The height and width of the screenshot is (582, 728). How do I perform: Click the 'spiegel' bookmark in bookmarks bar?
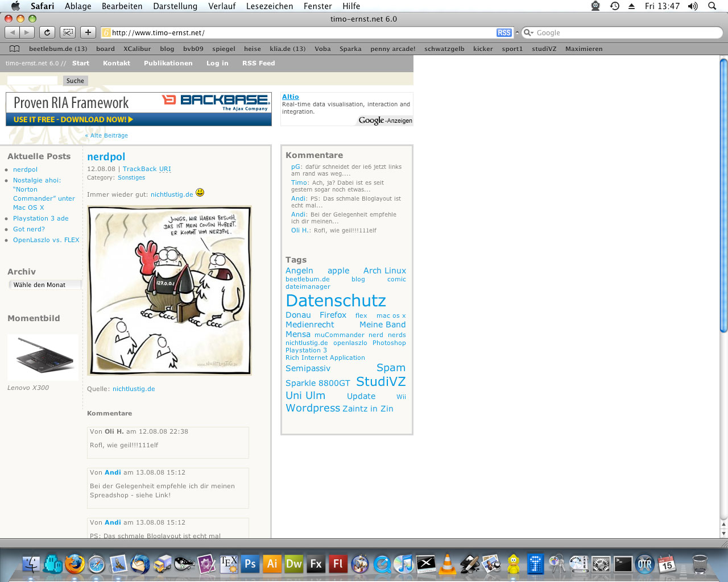(x=224, y=49)
